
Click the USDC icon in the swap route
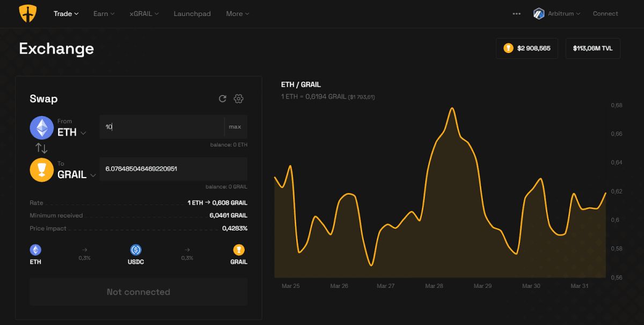click(x=136, y=249)
